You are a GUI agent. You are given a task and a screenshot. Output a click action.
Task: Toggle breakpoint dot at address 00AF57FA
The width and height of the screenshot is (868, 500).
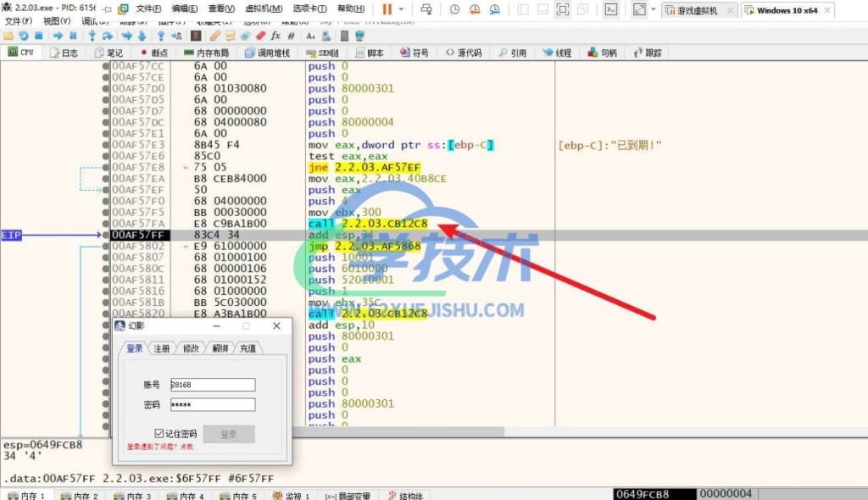(106, 223)
